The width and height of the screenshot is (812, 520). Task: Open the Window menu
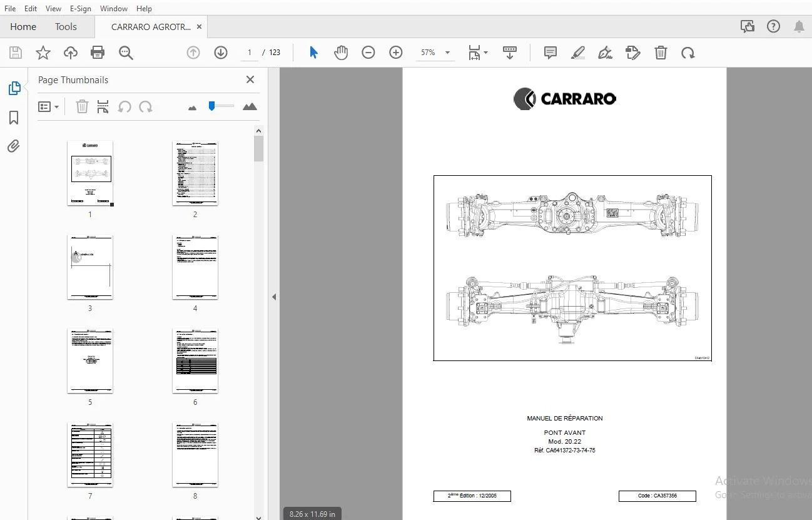(x=114, y=8)
